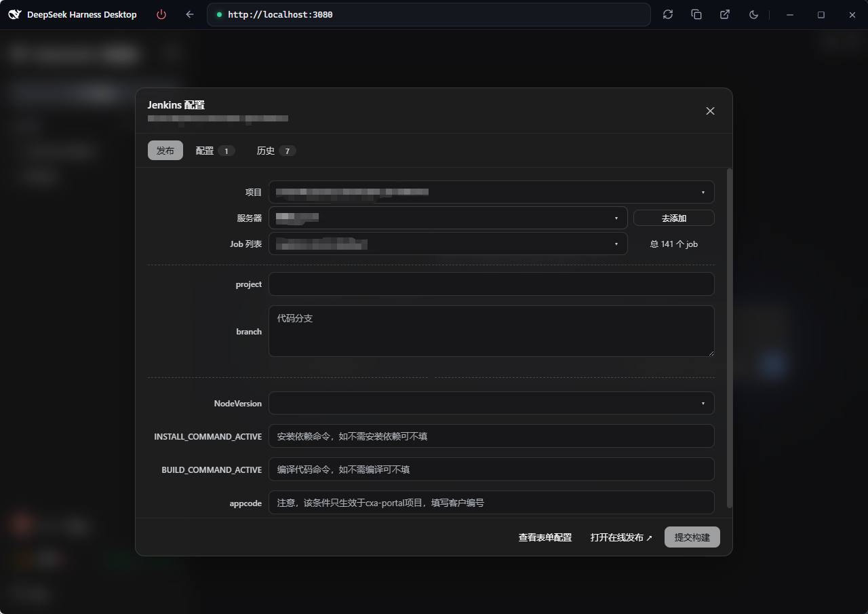This screenshot has width=868, height=614.
Task: Open the 项目 dropdown
Action: pos(492,192)
